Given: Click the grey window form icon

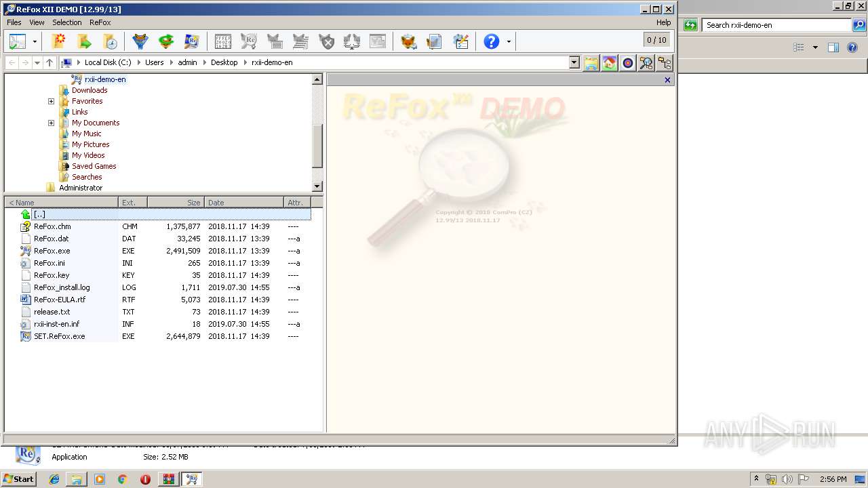Looking at the screenshot, I should [x=378, y=41].
